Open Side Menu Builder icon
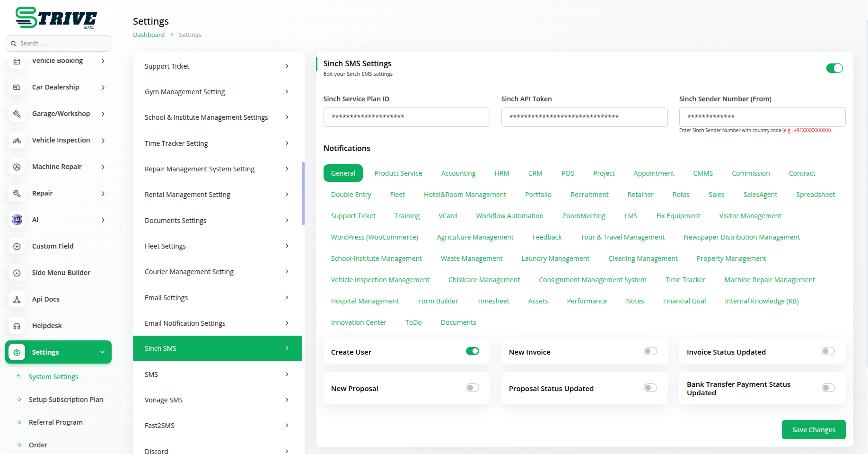Image resolution: width=868 pixels, height=454 pixels. pos(17,273)
